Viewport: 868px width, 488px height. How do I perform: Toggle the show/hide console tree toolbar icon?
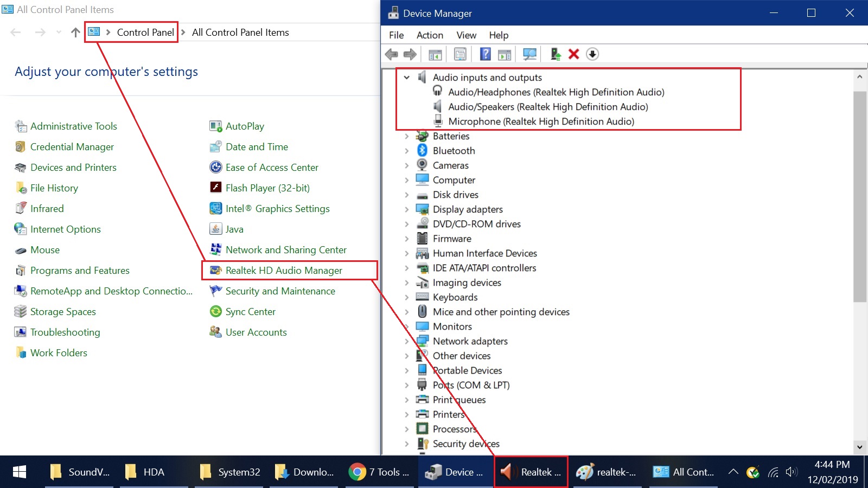tap(435, 54)
